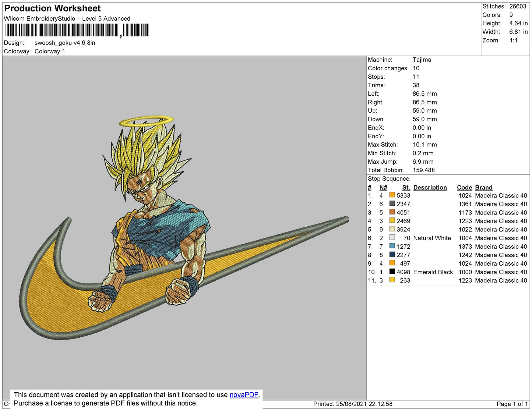Click the light blue swatch beside 1272
Screen dimensions: 532x411
pos(392,246)
